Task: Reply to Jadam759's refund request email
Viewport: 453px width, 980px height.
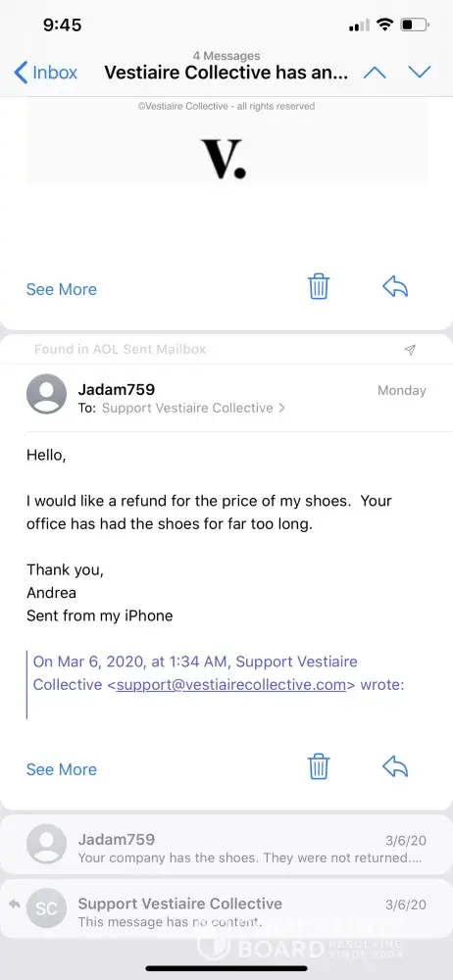Action: click(395, 766)
